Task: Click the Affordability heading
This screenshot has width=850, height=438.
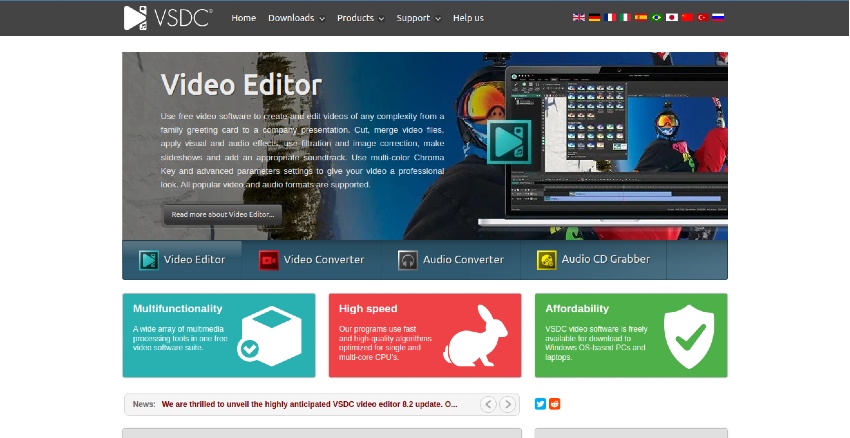Action: (x=577, y=308)
